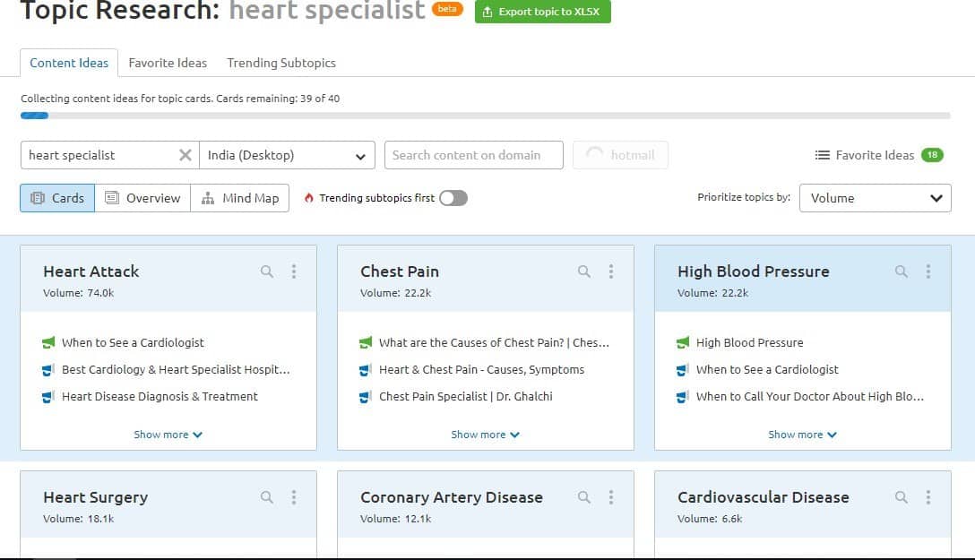Open the three-dot menu on Cardiovascular Disease card
The width and height of the screenshot is (975, 560).
[928, 497]
